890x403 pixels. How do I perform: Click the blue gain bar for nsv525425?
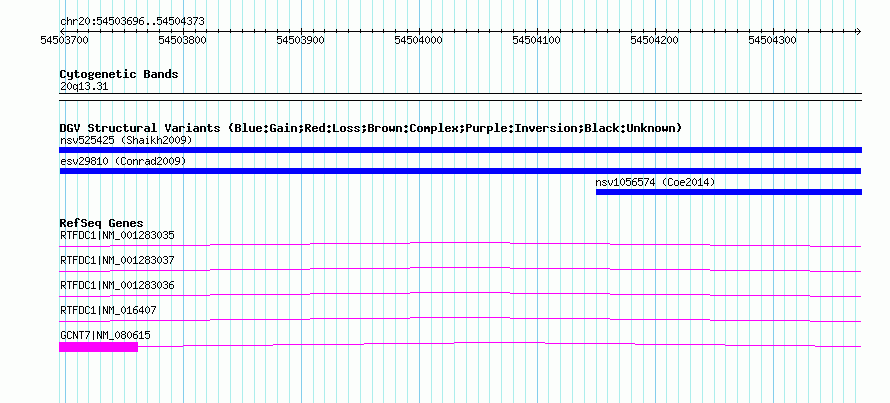(460, 150)
